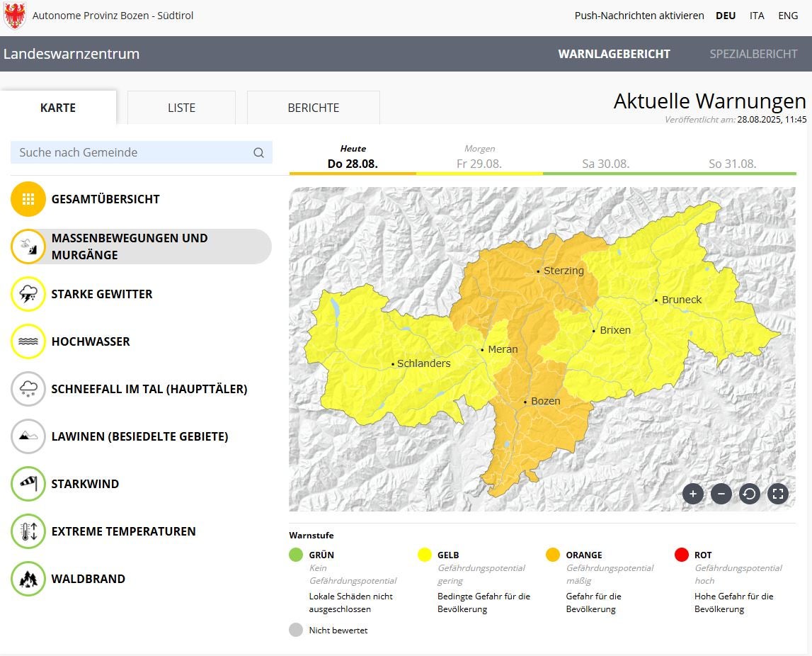Click the Starke Gewitter thunderstorm icon
This screenshot has width=812, height=656.
click(28, 294)
